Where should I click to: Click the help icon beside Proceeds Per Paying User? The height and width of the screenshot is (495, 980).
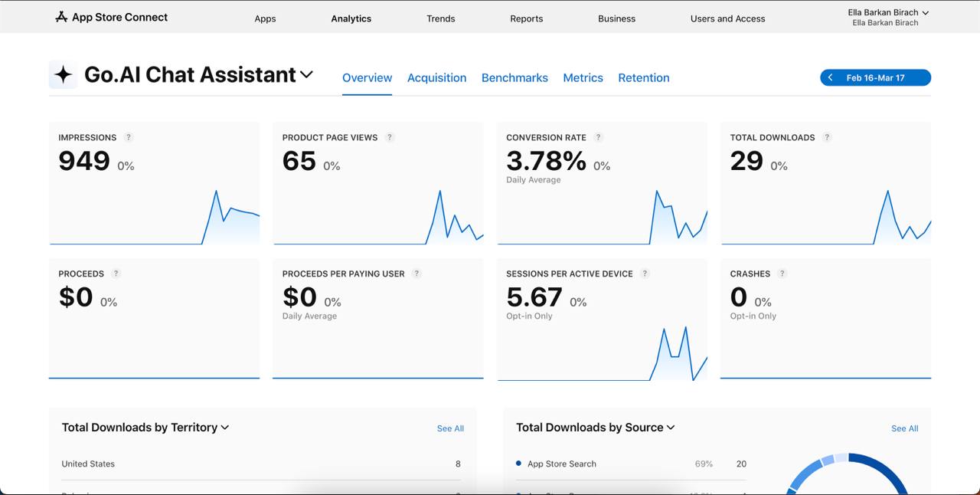[416, 274]
